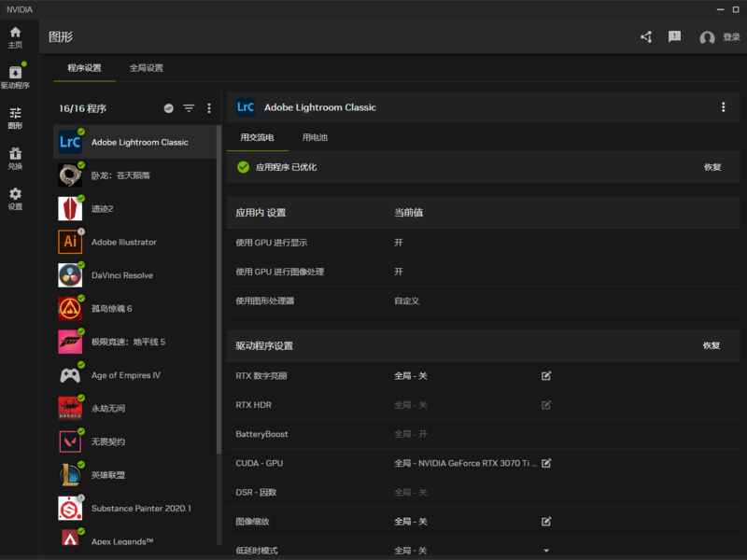Select 极限竞速：地平线 5 in list
747x560 pixels.
click(134, 342)
